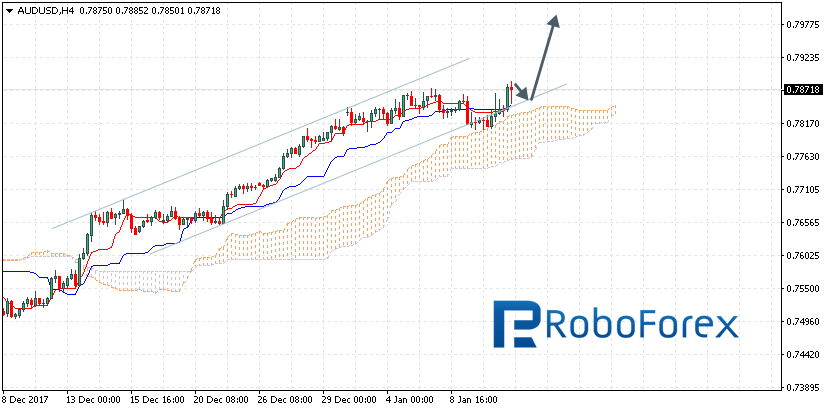Click the RoboForex watermark text
This screenshot has width=824, height=411.
pos(641,324)
